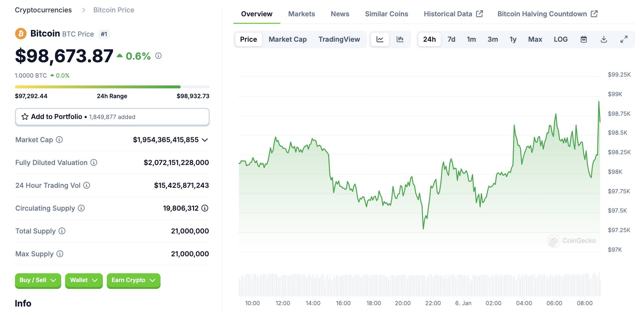Toggle LOG scale on the chart
644x315 pixels.
pyautogui.click(x=561, y=39)
